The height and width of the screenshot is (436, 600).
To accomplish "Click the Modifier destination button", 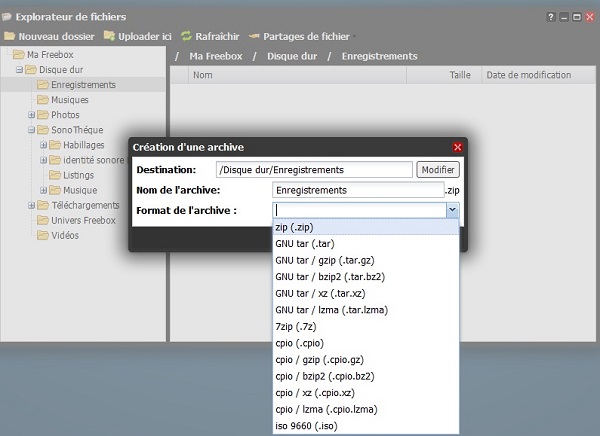I will click(x=437, y=170).
